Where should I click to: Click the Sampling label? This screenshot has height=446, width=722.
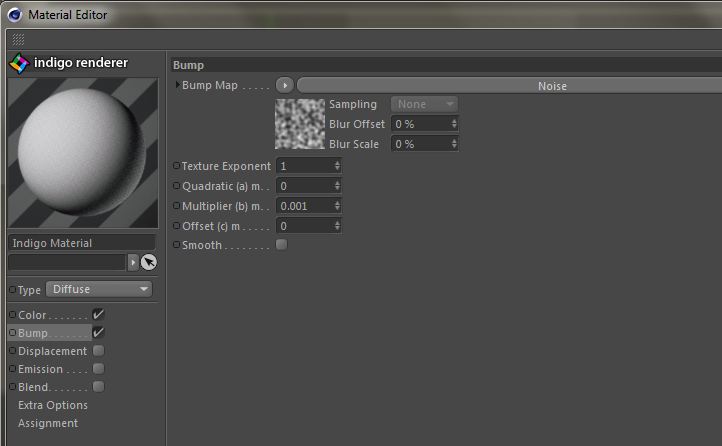coord(353,104)
